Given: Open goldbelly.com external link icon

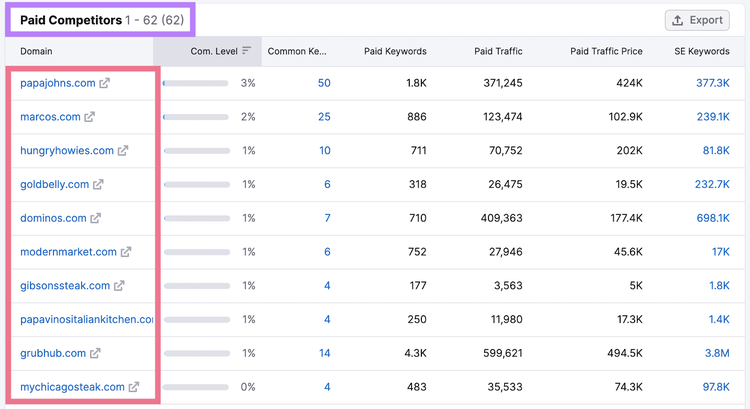Looking at the screenshot, I should click(98, 184).
